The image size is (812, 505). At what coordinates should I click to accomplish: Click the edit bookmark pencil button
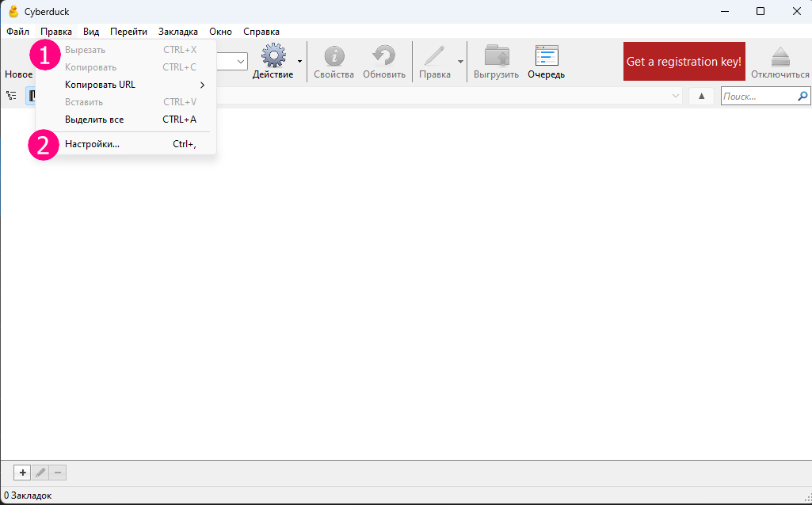40,473
